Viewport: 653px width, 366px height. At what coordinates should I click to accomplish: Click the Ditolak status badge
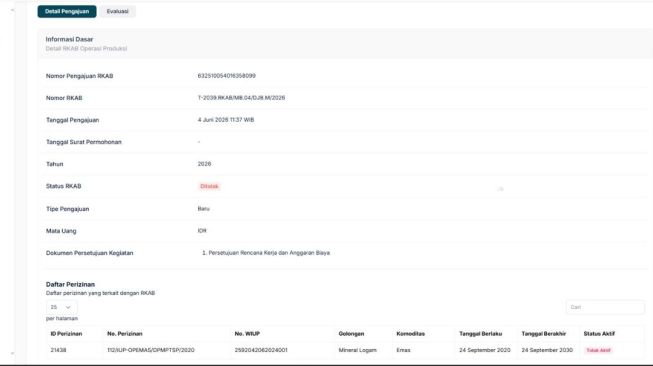pyautogui.click(x=209, y=186)
